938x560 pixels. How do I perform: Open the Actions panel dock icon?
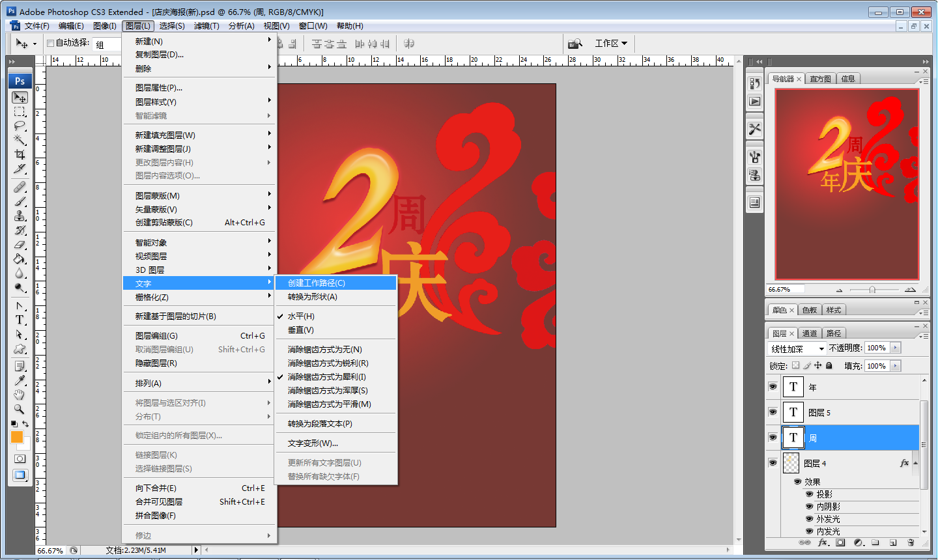[x=755, y=102]
